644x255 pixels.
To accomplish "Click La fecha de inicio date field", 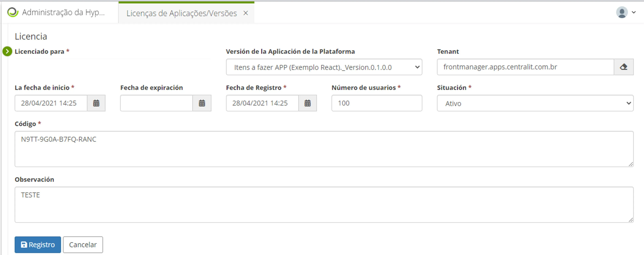I will (x=51, y=103).
